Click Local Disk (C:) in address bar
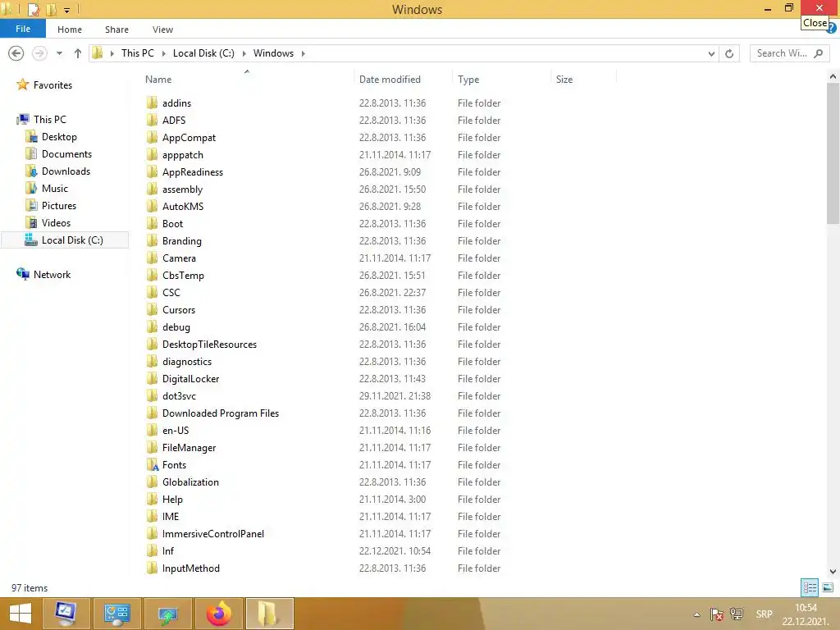Screen dimensions: 840x630 [203, 53]
